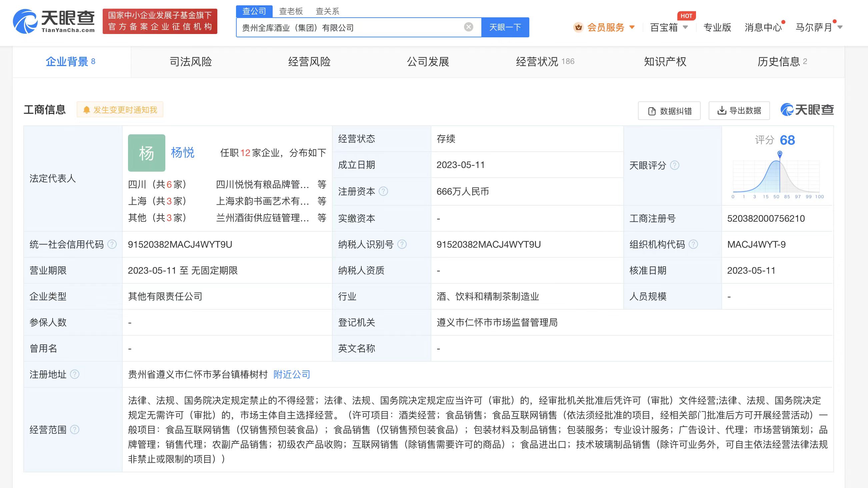The width and height of the screenshot is (868, 488).
Task: Click the help icon next to 经营范围
Action: click(x=74, y=430)
